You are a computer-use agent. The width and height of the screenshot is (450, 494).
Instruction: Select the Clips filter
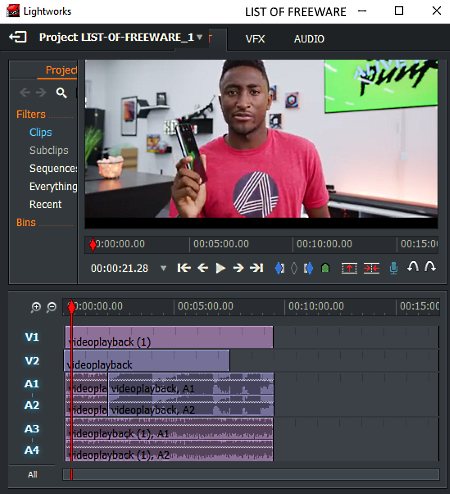coord(41,132)
